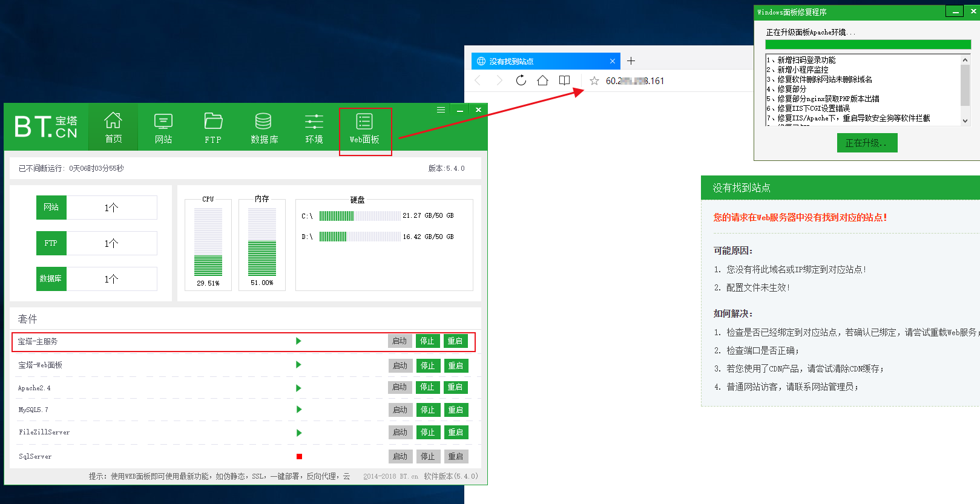Click the C:\ disk usage bar
The height and width of the screenshot is (504, 980).
click(360, 216)
